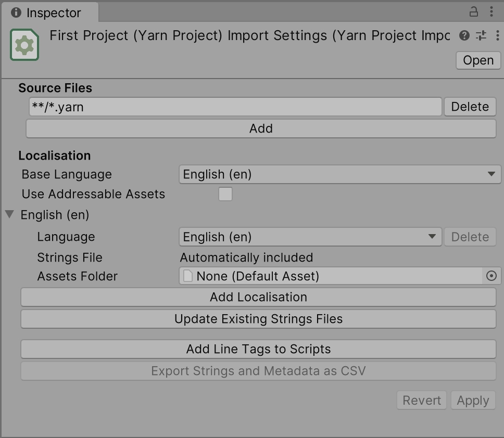Click the Yarn Project gear asset icon
This screenshot has height=438, width=504.
pos(24,45)
